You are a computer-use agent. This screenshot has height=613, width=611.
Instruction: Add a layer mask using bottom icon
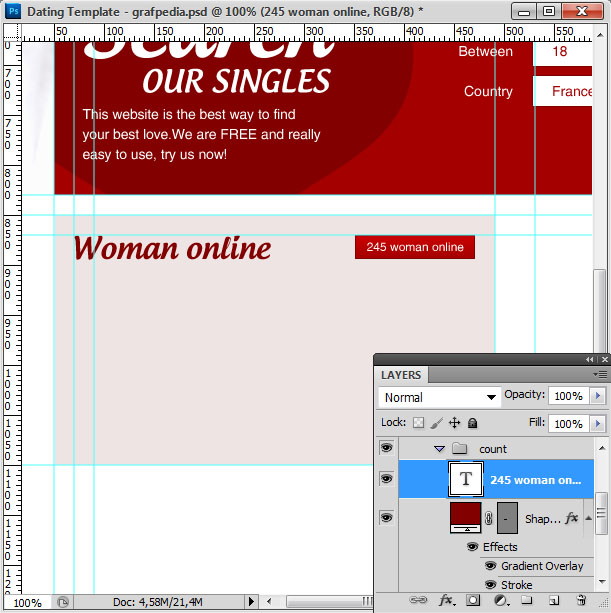point(473,600)
